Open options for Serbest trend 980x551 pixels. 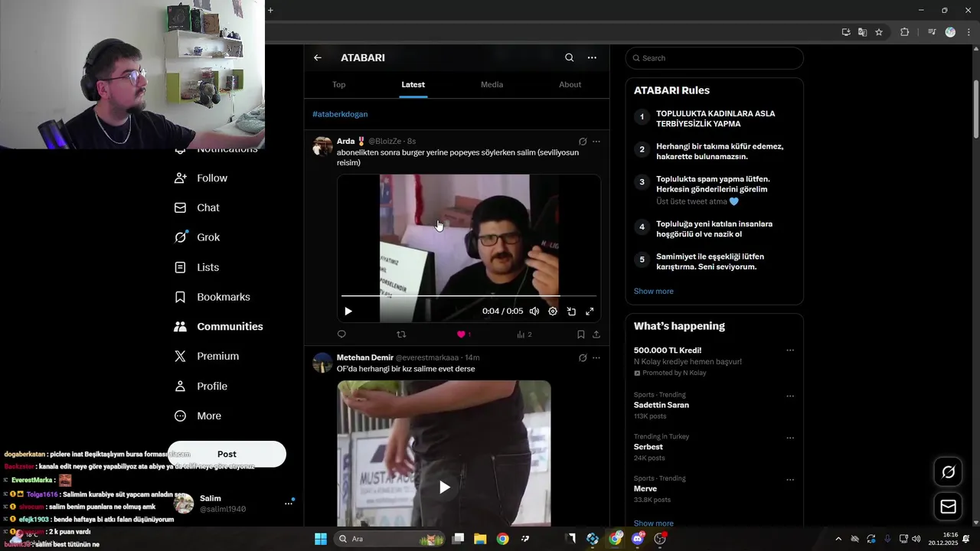click(x=790, y=438)
